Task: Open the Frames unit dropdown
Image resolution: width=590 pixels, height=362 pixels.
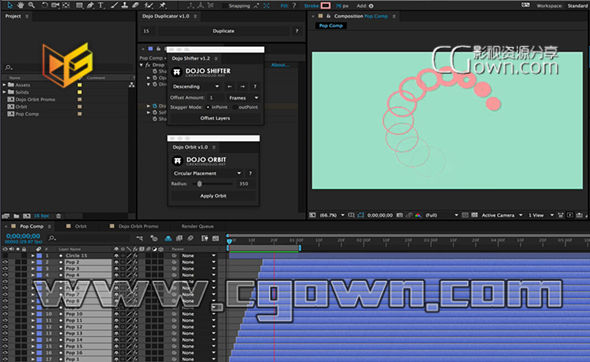Action: (243, 98)
